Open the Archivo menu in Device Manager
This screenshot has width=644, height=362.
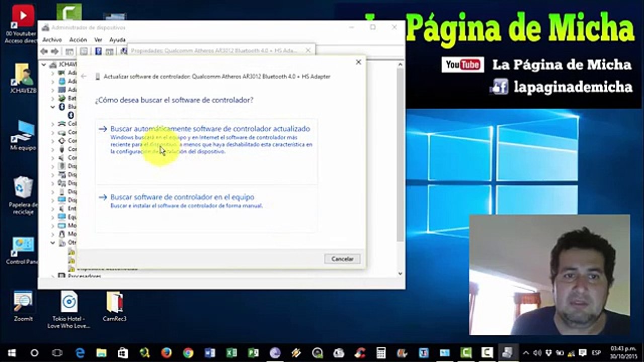52,40
